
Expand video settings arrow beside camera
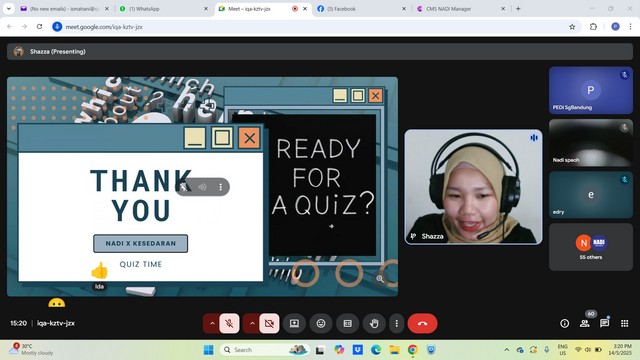tap(252, 323)
